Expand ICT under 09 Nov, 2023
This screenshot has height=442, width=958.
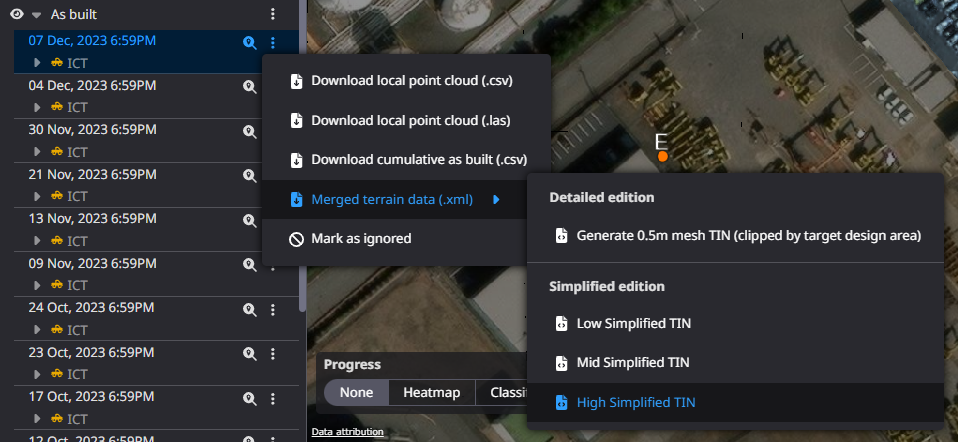[37, 285]
